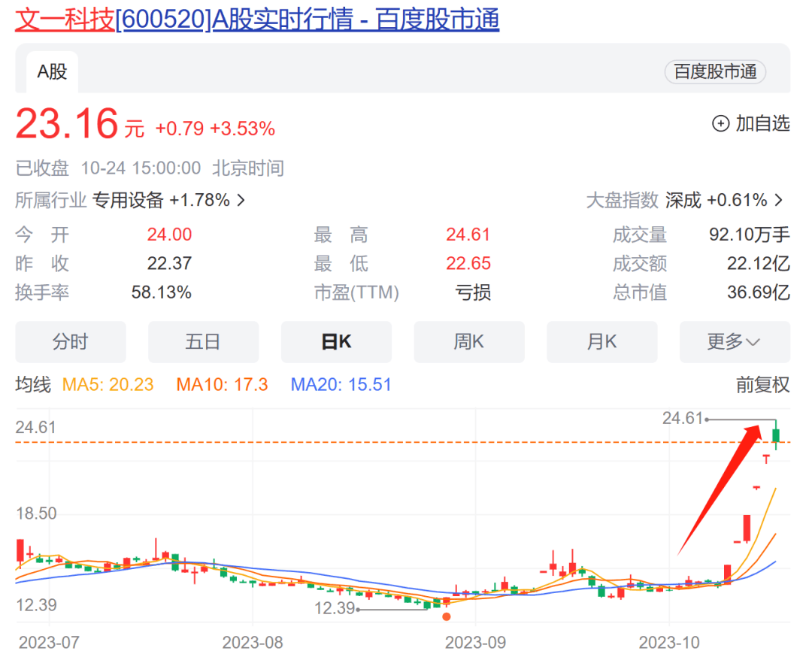
Task: Click the plus icon beside 加自选
Action: (x=721, y=124)
